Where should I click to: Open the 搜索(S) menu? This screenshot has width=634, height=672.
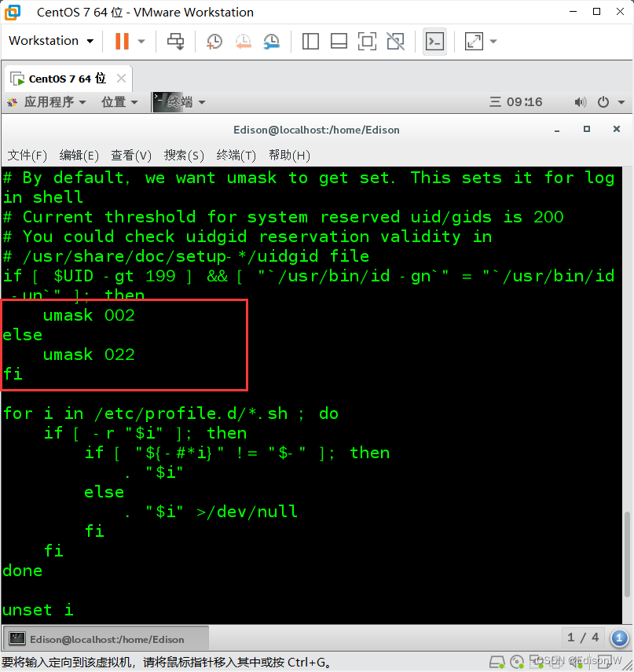click(184, 155)
